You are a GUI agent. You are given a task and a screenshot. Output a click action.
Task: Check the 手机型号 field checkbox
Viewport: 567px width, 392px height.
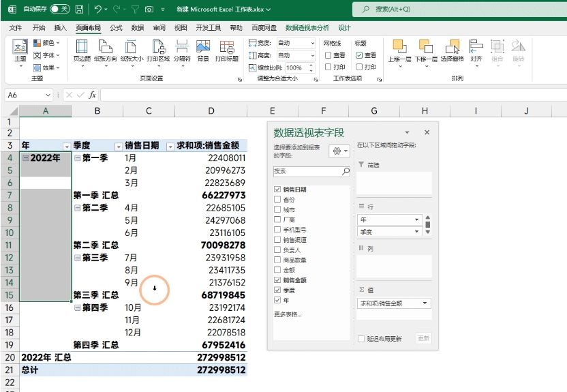[x=277, y=229]
